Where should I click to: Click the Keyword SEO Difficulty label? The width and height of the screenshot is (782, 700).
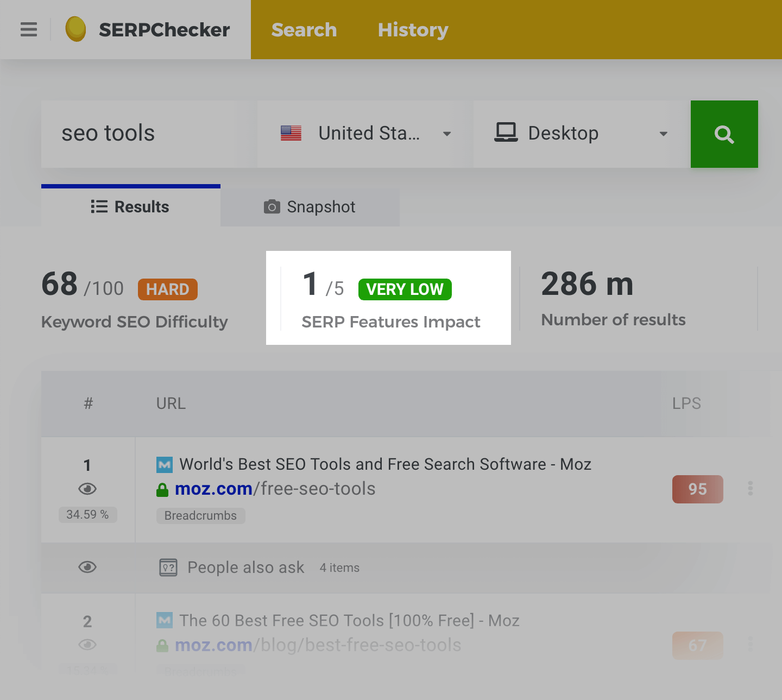[x=135, y=322]
